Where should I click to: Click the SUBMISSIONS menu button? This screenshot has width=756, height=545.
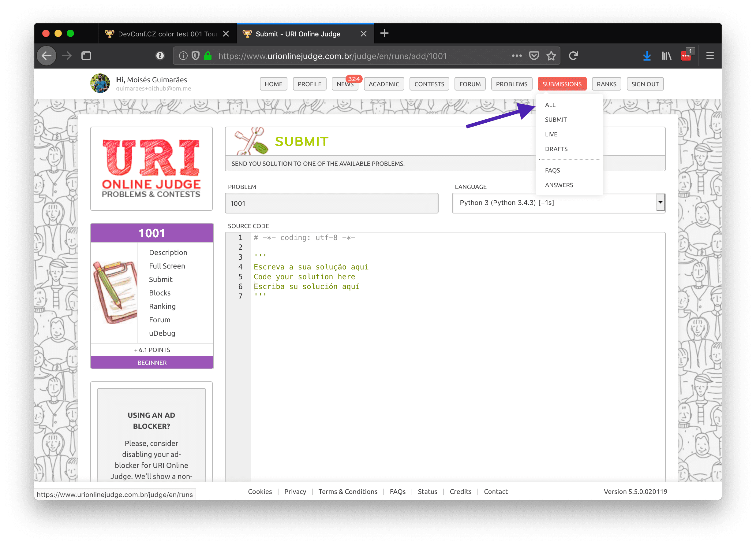(562, 84)
